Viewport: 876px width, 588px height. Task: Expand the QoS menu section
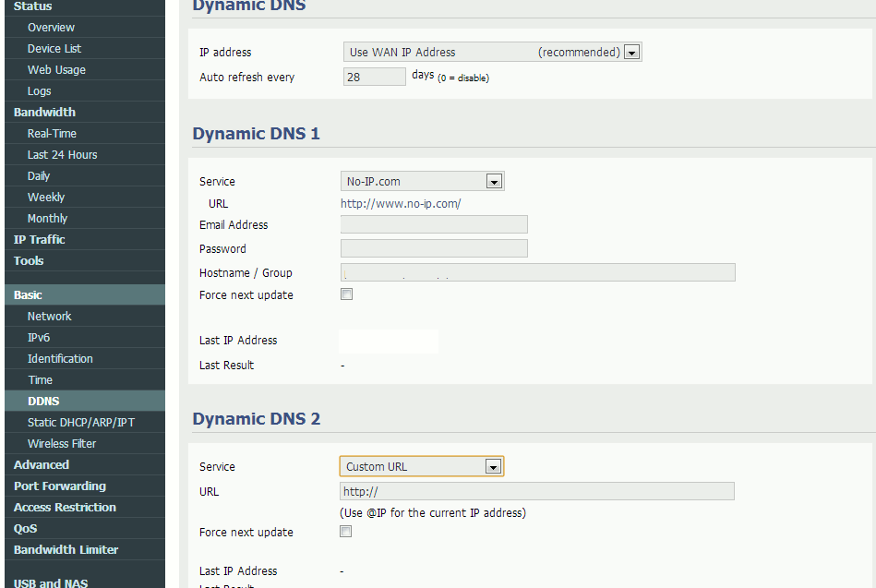pyautogui.click(x=26, y=529)
